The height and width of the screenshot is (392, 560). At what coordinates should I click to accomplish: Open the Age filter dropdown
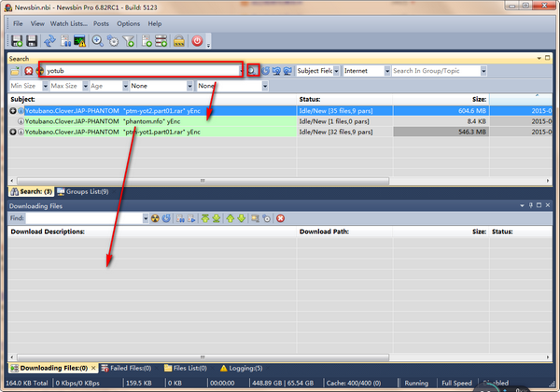[x=106, y=86]
